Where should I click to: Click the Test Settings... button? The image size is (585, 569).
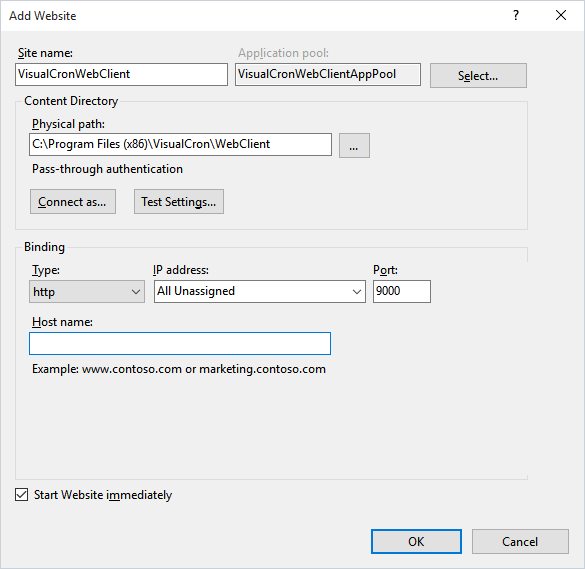(179, 201)
